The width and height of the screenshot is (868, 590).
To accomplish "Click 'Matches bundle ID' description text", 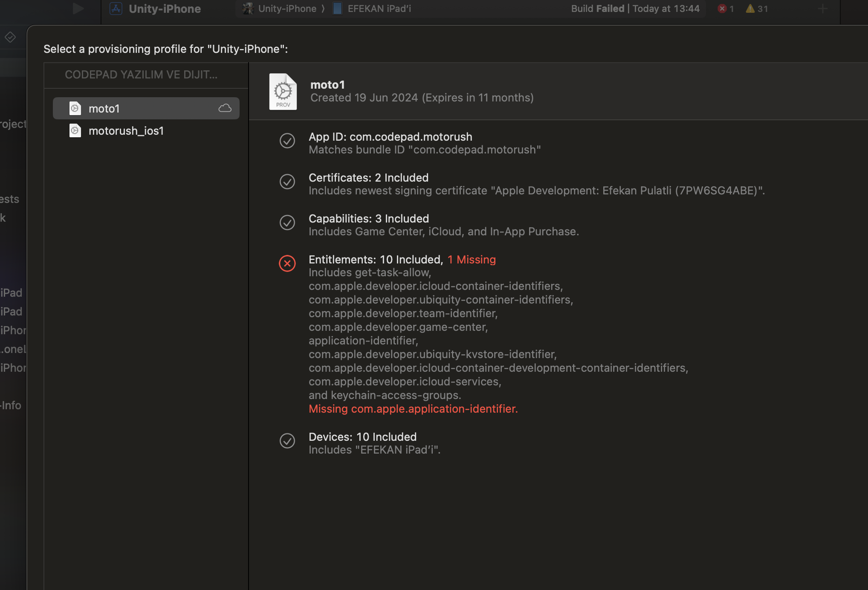I will (x=425, y=150).
